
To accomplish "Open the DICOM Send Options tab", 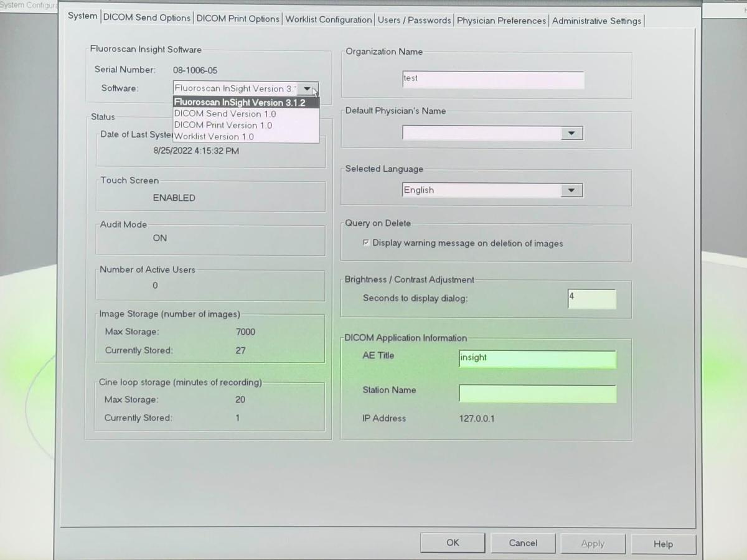I will pyautogui.click(x=147, y=18).
